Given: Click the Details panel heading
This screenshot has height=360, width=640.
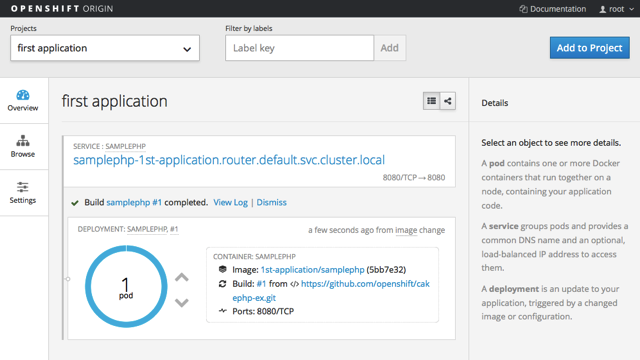Looking at the screenshot, I should (495, 103).
